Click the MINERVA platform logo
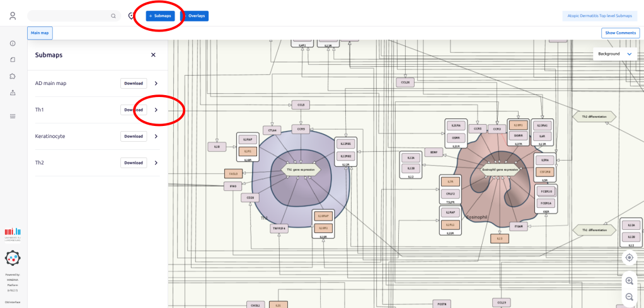This screenshot has width=644, height=308. pyautogui.click(x=13, y=259)
